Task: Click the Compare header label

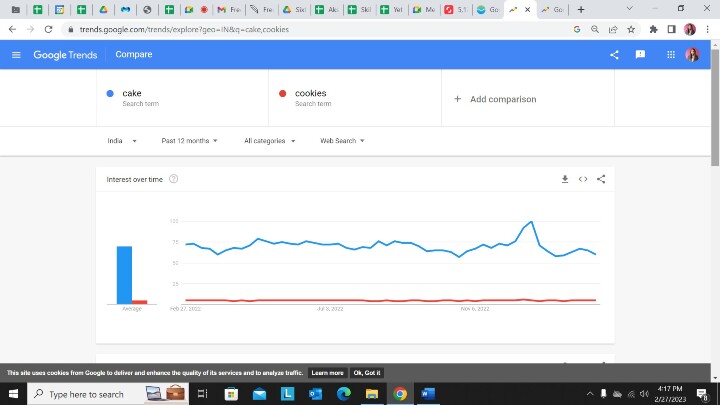Action: (134, 54)
